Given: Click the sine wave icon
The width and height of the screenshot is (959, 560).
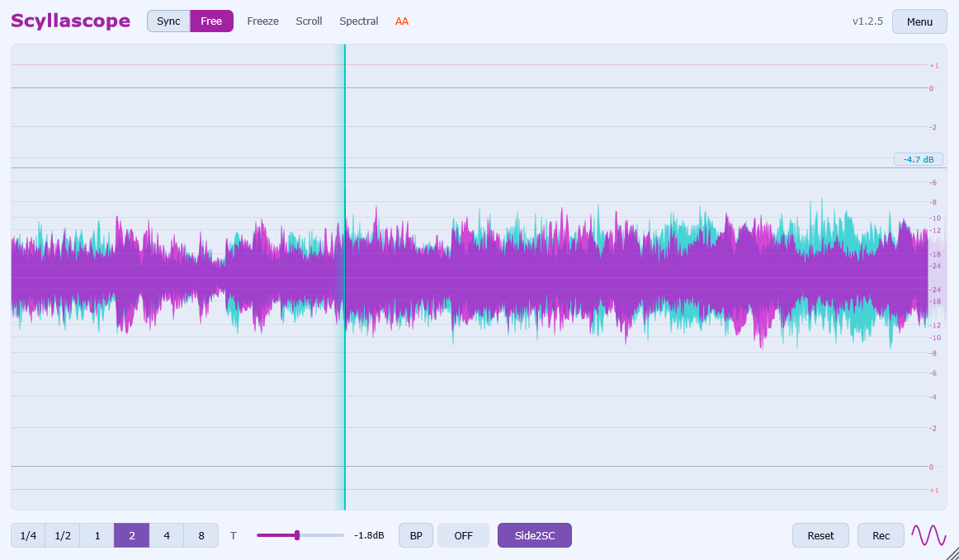Looking at the screenshot, I should coord(928,535).
